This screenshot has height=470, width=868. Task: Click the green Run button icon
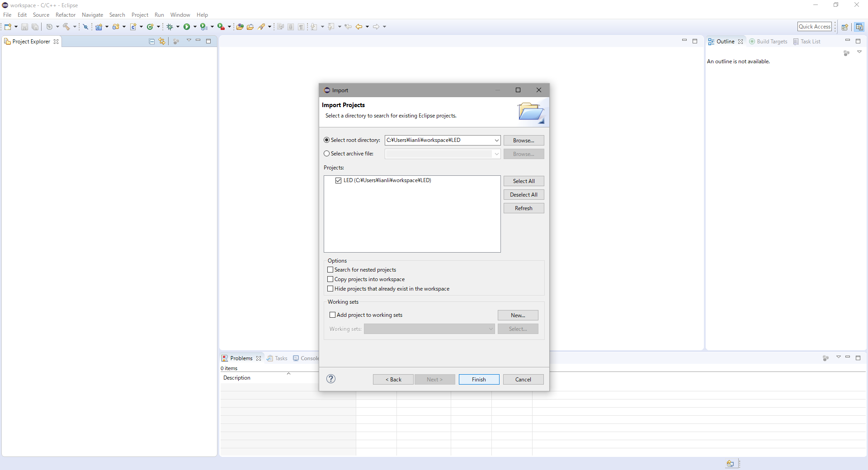pos(187,27)
